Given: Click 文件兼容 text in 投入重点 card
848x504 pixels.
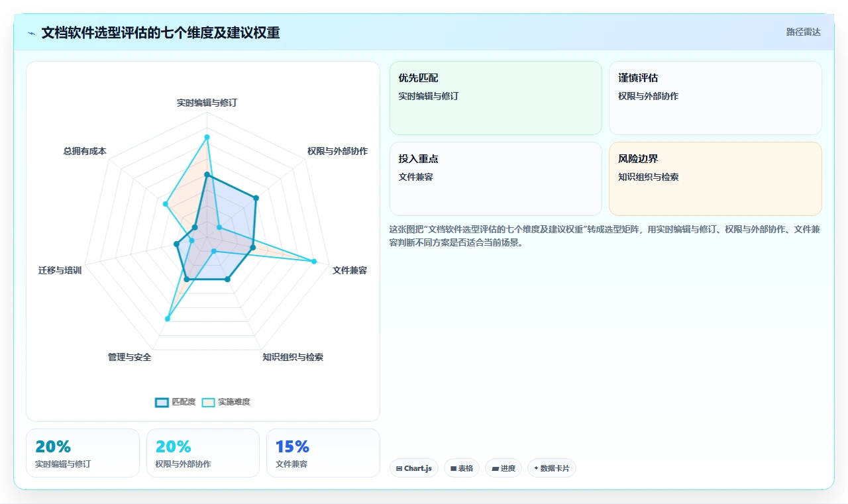Looking at the screenshot, I should (x=415, y=177).
